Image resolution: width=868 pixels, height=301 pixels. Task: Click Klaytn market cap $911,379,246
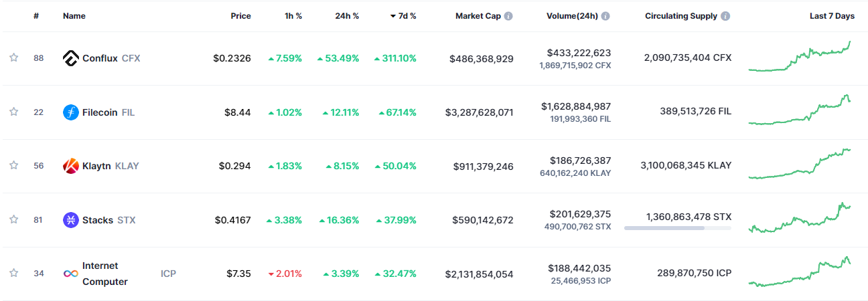point(484,166)
